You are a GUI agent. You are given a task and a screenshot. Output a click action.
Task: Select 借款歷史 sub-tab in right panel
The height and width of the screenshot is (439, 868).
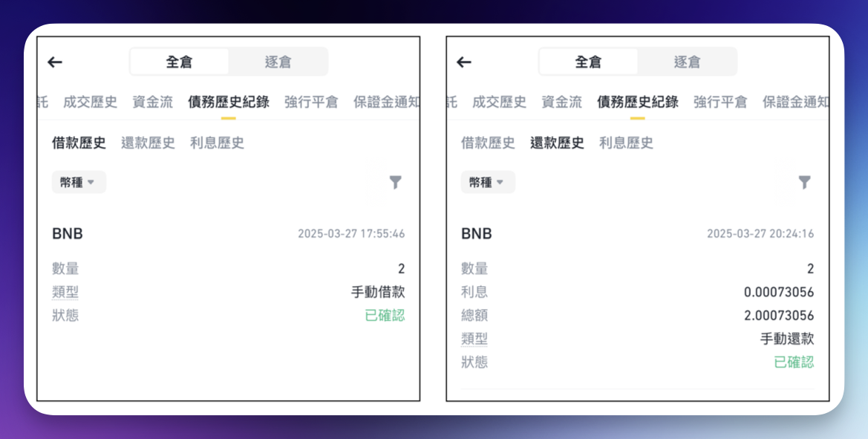[488, 143]
